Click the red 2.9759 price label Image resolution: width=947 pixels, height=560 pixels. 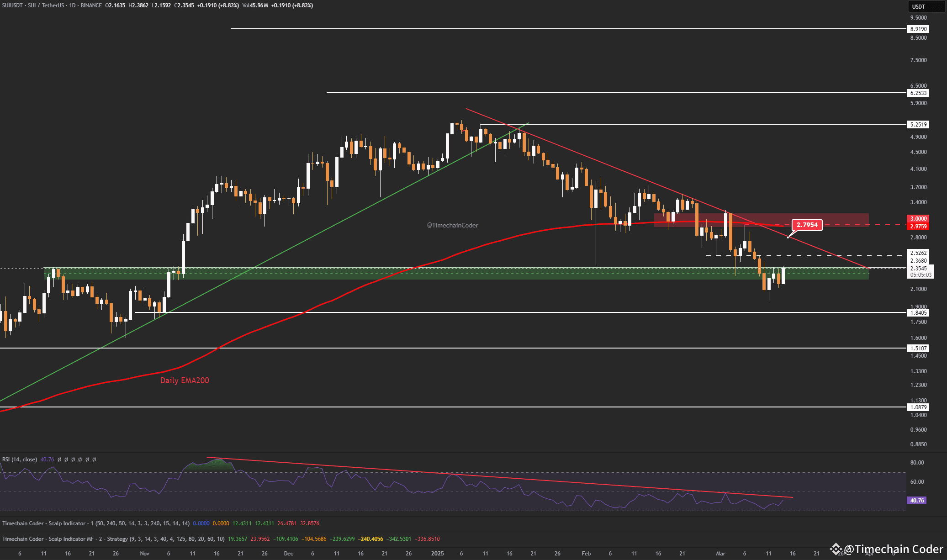[918, 226]
